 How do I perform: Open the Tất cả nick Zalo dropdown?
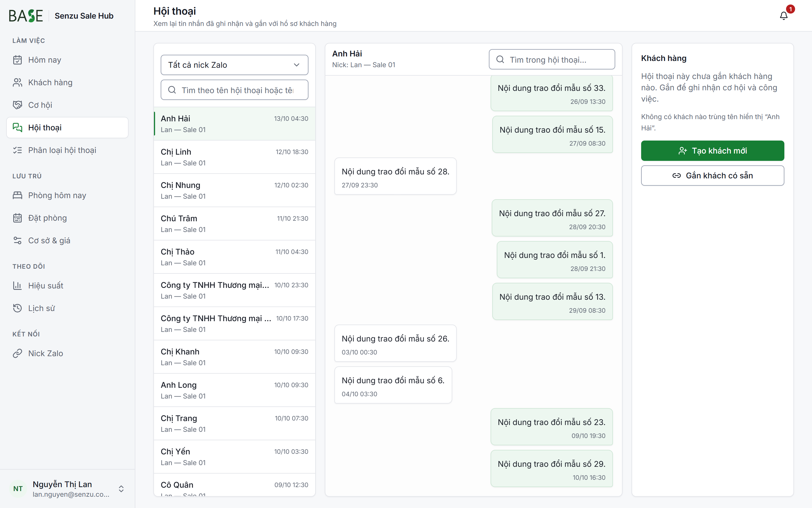[235, 65]
